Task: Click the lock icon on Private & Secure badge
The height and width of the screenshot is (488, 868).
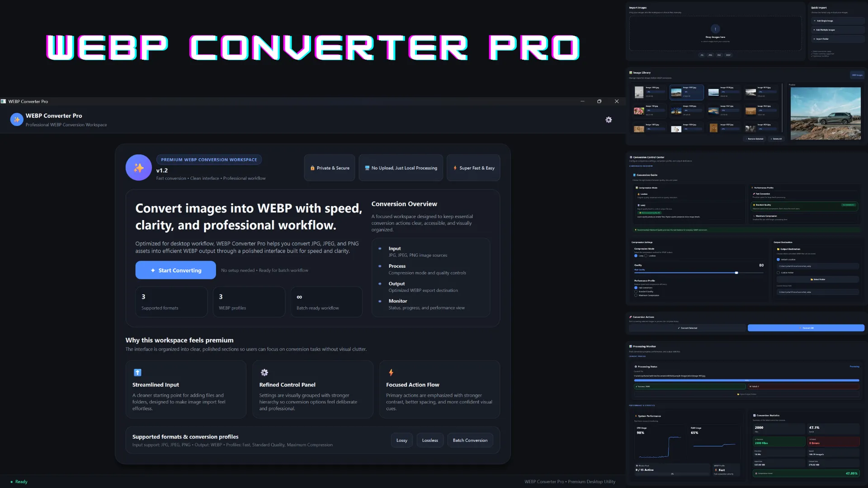Action: click(312, 168)
